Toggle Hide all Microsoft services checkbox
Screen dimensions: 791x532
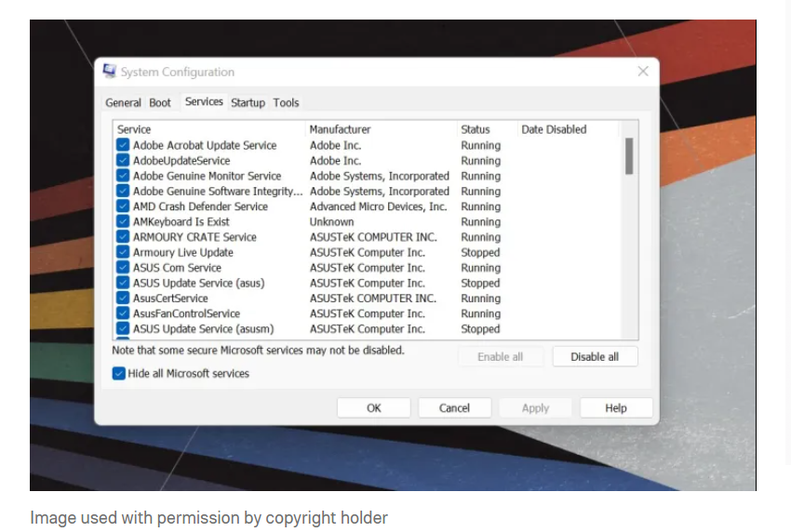coord(118,374)
